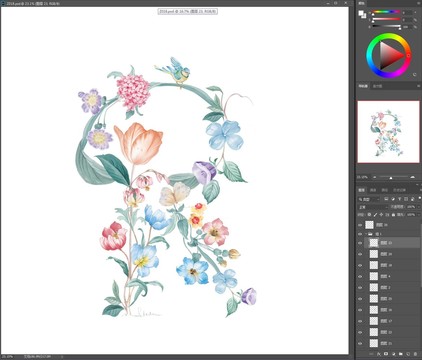Screen dimensions: 422x360
Task: Select layer 图层 47 thumbnail
Action: tap(374, 321)
